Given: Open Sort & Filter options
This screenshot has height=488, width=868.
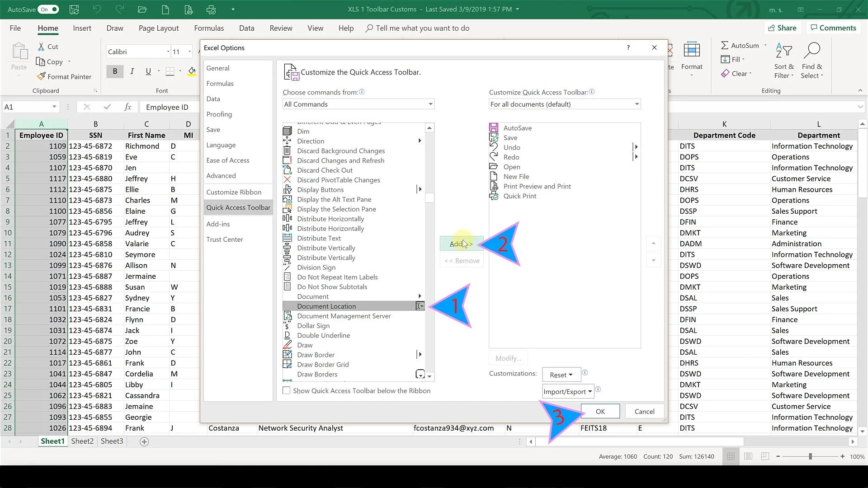Looking at the screenshot, I should tap(783, 60).
